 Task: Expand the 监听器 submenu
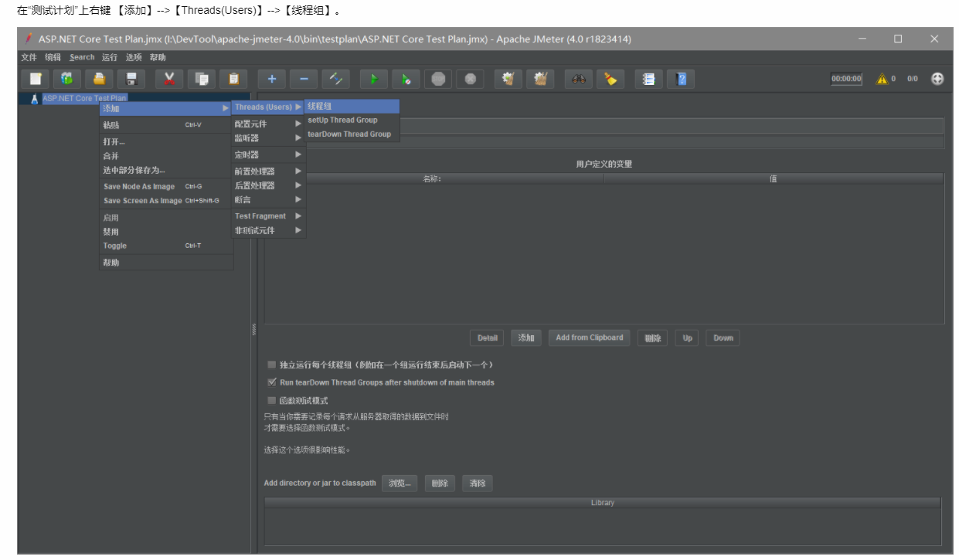(x=268, y=138)
